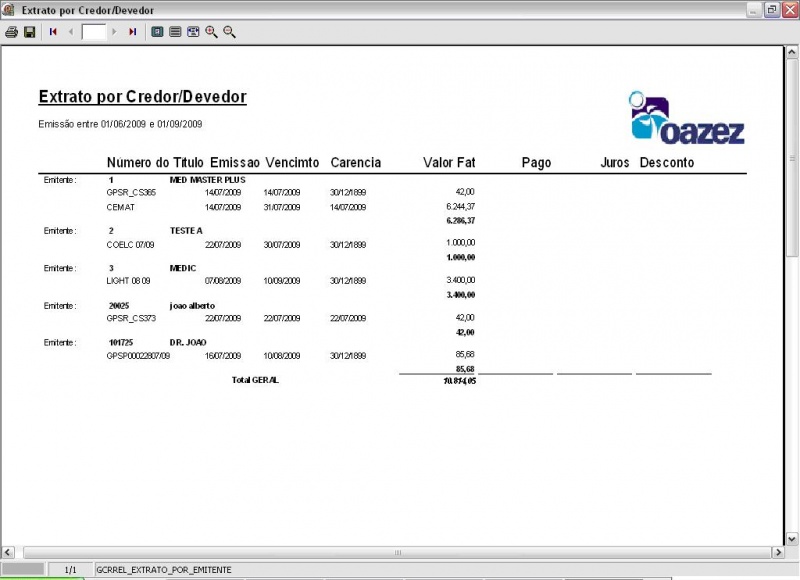The width and height of the screenshot is (800, 580).
Task: Click the LIGHT 08 09 due date '10/09/2009'
Action: coord(282,281)
